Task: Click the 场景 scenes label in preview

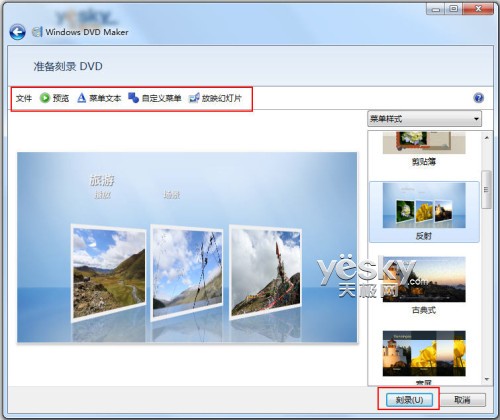Action: [172, 195]
